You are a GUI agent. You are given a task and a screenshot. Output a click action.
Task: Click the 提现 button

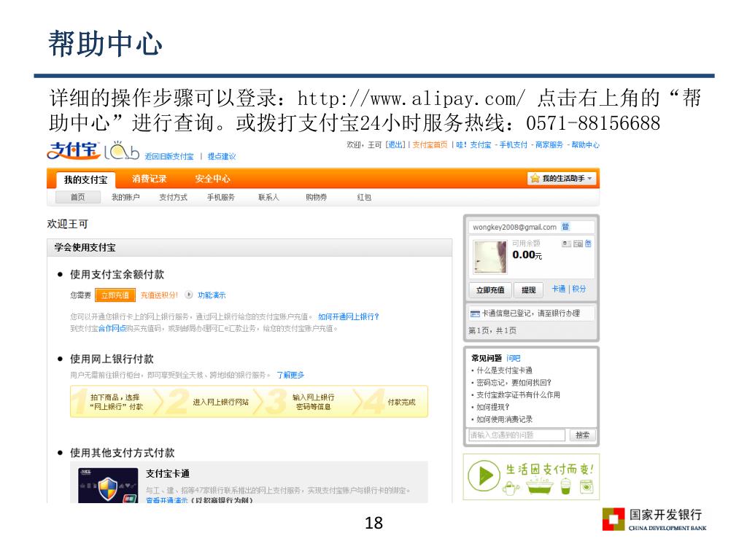(x=528, y=289)
